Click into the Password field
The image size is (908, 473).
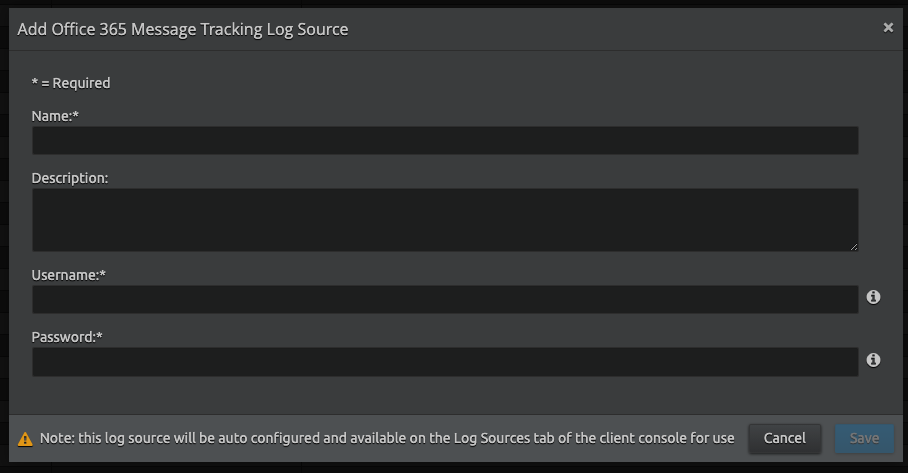point(445,361)
